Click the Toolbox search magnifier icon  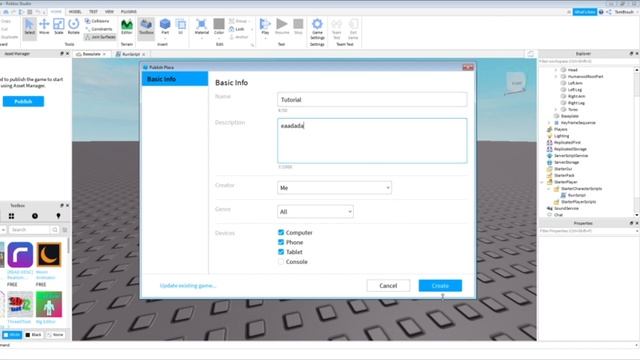55,230
